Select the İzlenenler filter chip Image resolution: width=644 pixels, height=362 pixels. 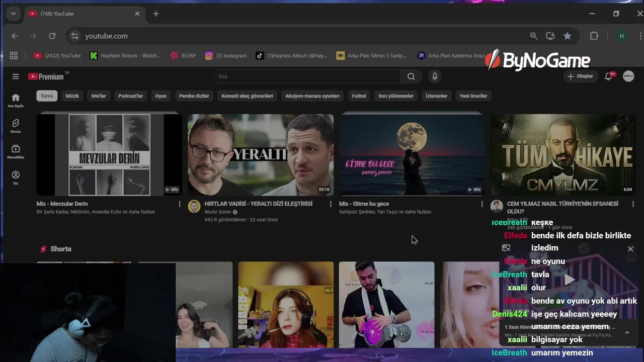[x=436, y=96]
